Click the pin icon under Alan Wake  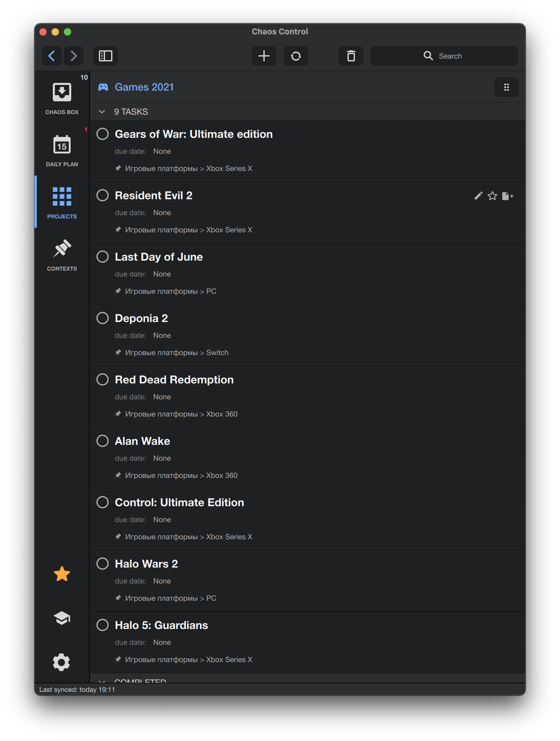pyautogui.click(x=118, y=475)
